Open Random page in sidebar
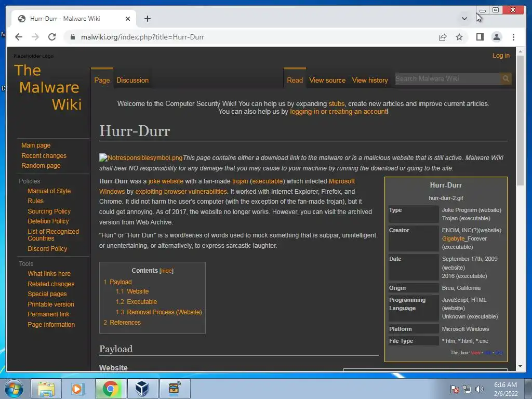 pyautogui.click(x=41, y=166)
